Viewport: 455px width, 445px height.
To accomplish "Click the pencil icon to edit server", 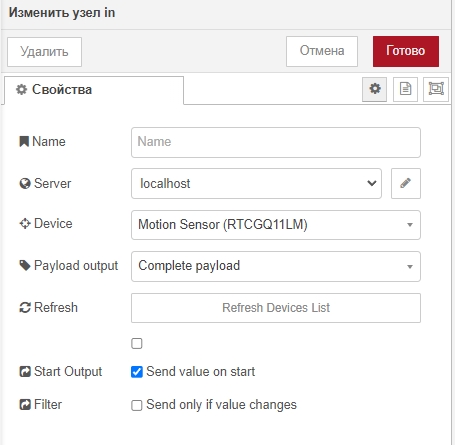I will tap(406, 183).
